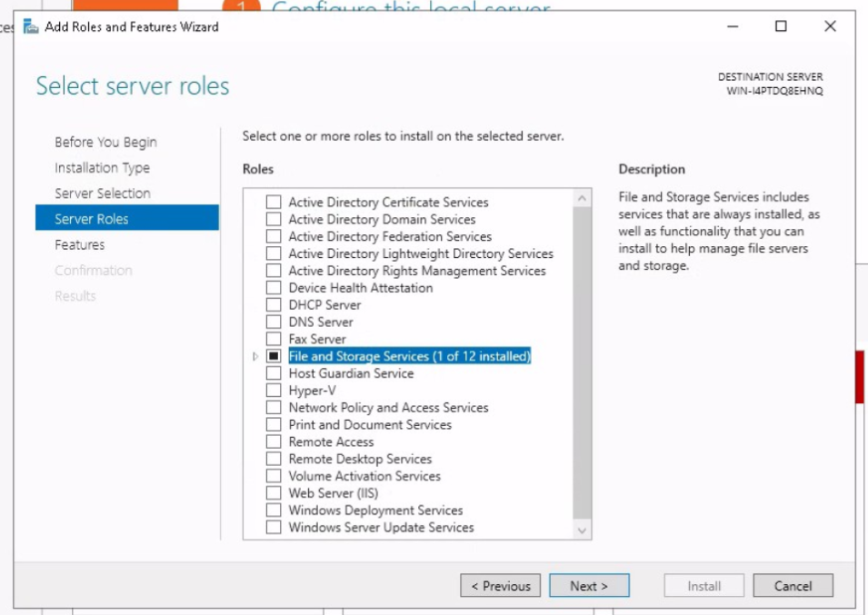Screen dimensions: 868x615
Task: Toggle the DHCP Server checkbox
Action: coord(274,305)
